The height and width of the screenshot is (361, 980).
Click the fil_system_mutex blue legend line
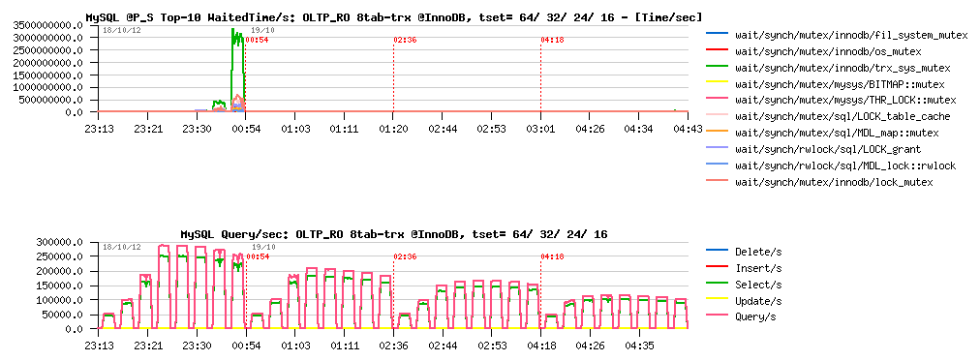coord(717,34)
